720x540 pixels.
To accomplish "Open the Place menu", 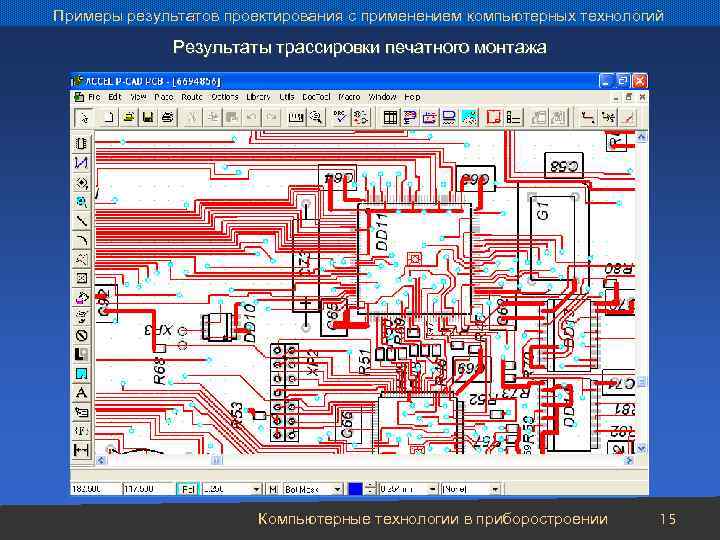I will [163, 97].
